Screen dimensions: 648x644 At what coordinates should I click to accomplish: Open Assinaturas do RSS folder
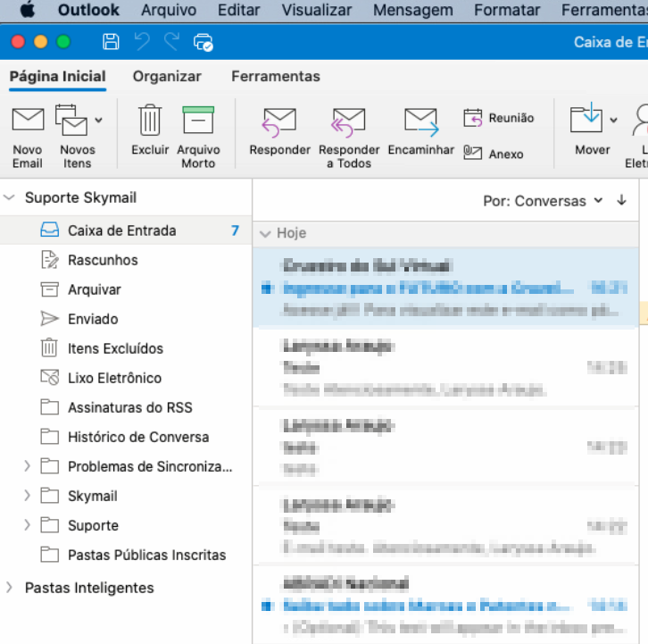click(126, 407)
